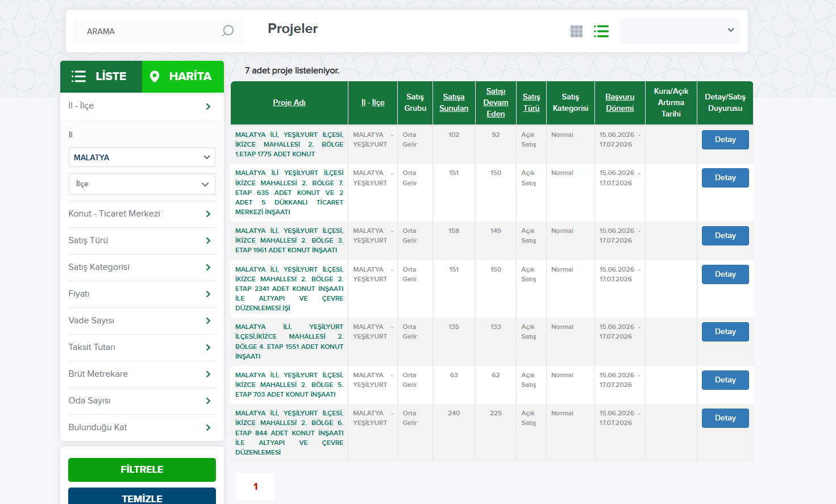
Task: Expand the Vade Sayısı filter
Action: [142, 321]
